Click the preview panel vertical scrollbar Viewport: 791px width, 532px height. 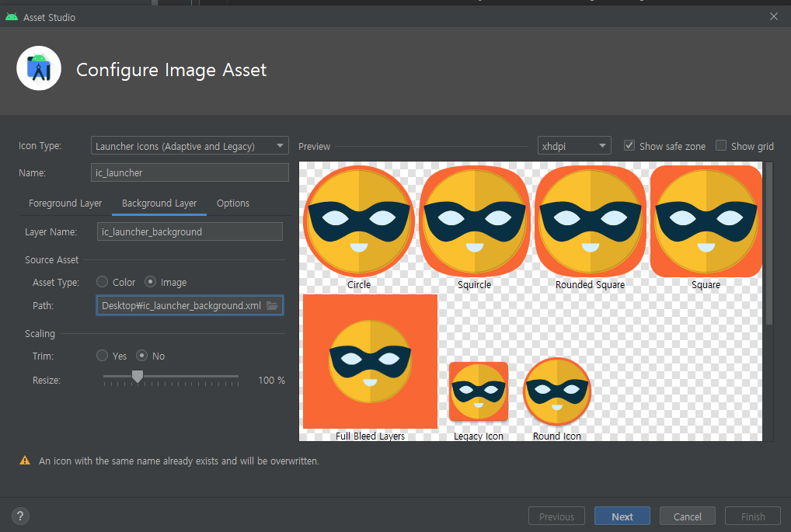click(768, 244)
